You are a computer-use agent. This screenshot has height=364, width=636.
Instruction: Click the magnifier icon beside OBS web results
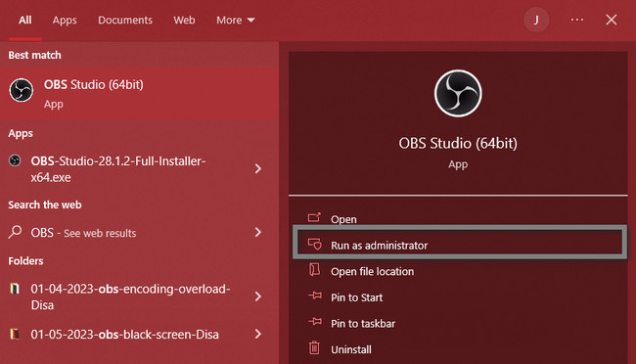[x=15, y=232]
